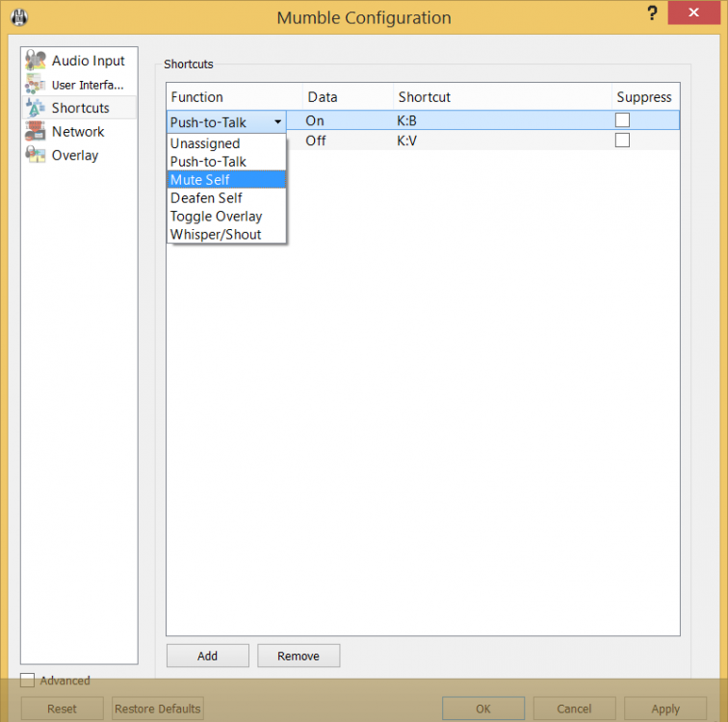Pick Unassigned from the function list
This screenshot has width=728, height=722.
[x=205, y=143]
